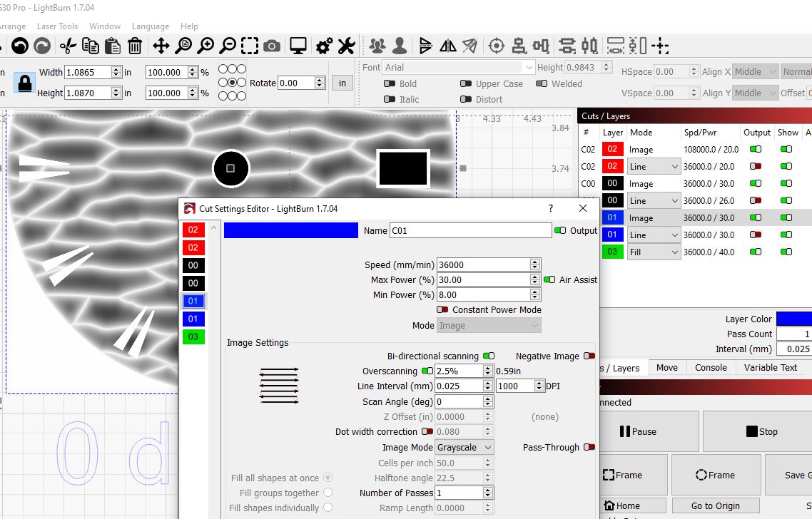Toggle the aspect ratio lock icon
Screen dimensions: 812x519
point(24,83)
